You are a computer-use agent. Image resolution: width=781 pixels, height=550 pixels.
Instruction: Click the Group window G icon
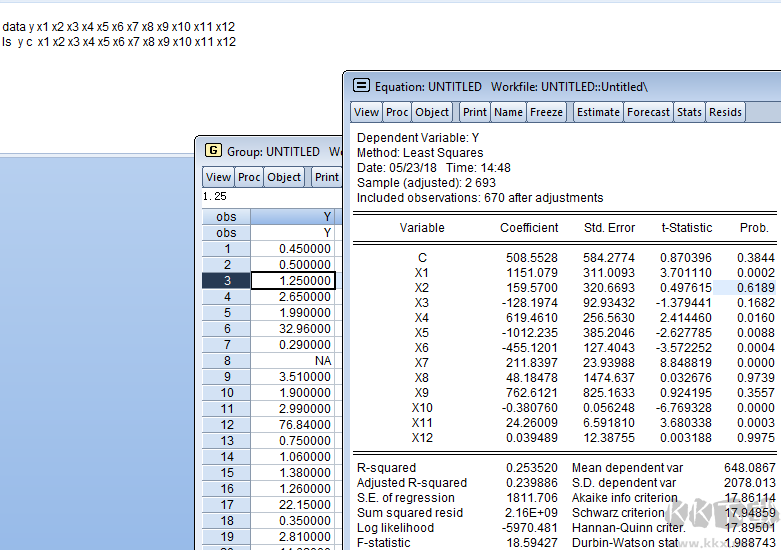(x=212, y=151)
